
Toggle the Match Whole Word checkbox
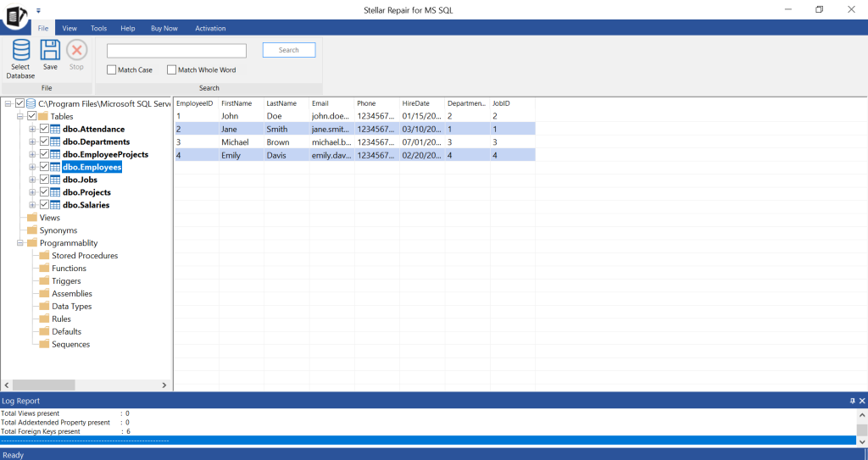tap(171, 70)
